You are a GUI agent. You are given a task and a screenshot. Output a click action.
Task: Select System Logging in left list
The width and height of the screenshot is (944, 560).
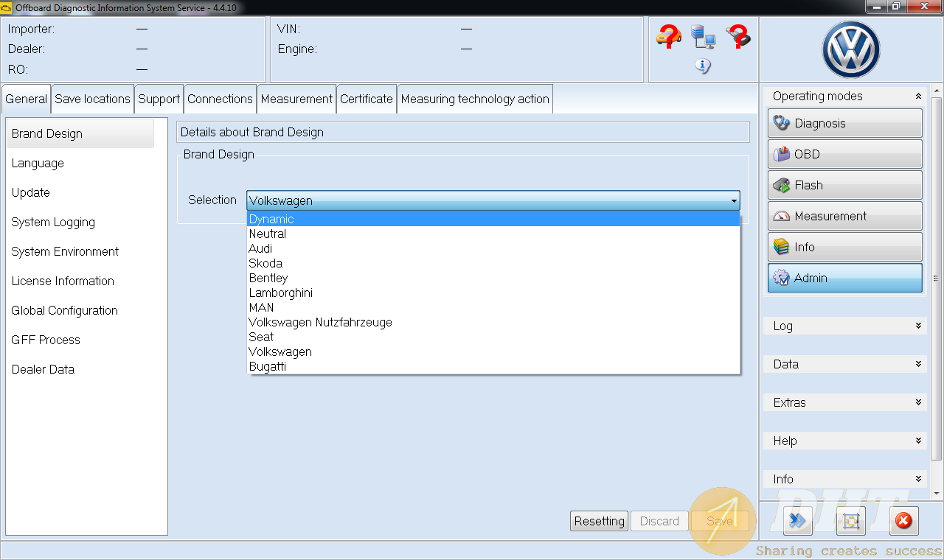[x=80, y=222]
